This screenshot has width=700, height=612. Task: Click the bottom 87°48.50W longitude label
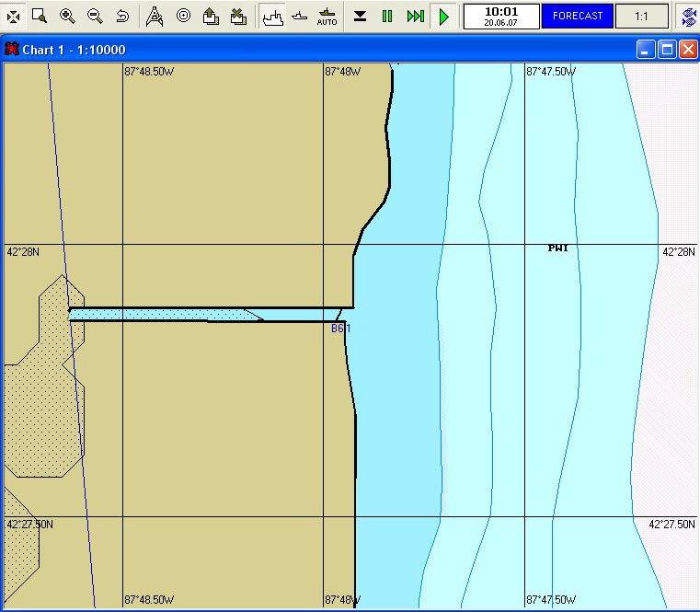pos(149,599)
